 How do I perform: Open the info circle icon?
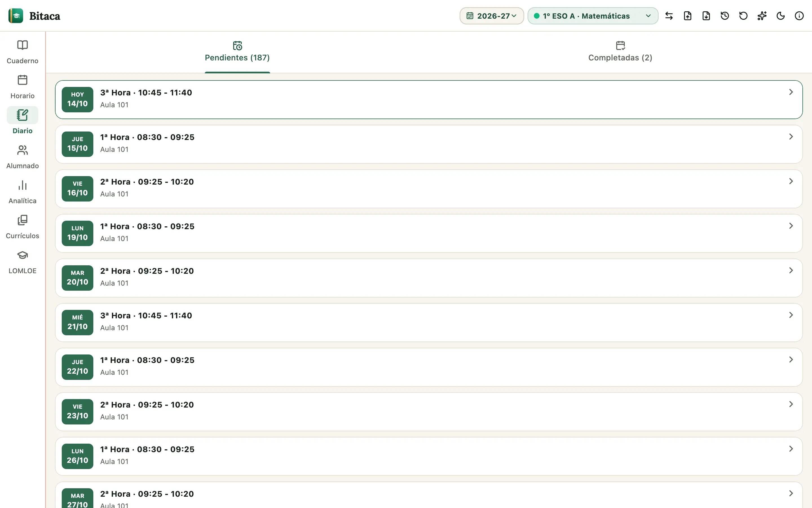[799, 16]
